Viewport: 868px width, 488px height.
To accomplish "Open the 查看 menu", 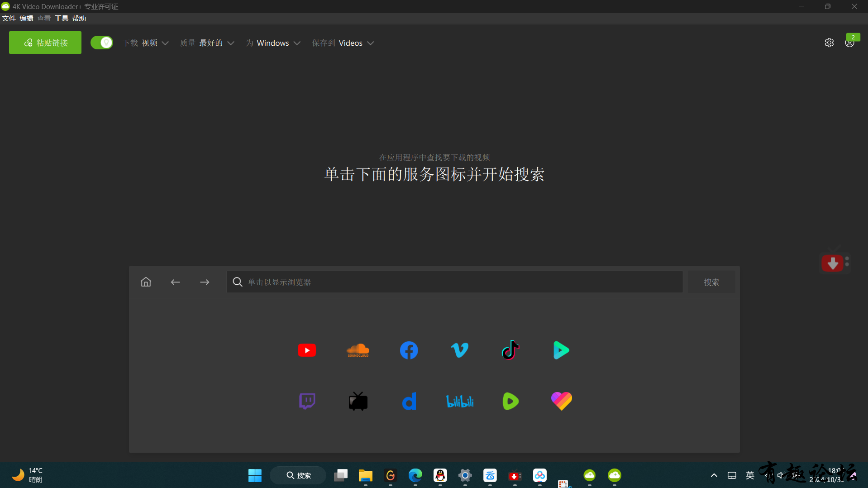I will coord(44,19).
